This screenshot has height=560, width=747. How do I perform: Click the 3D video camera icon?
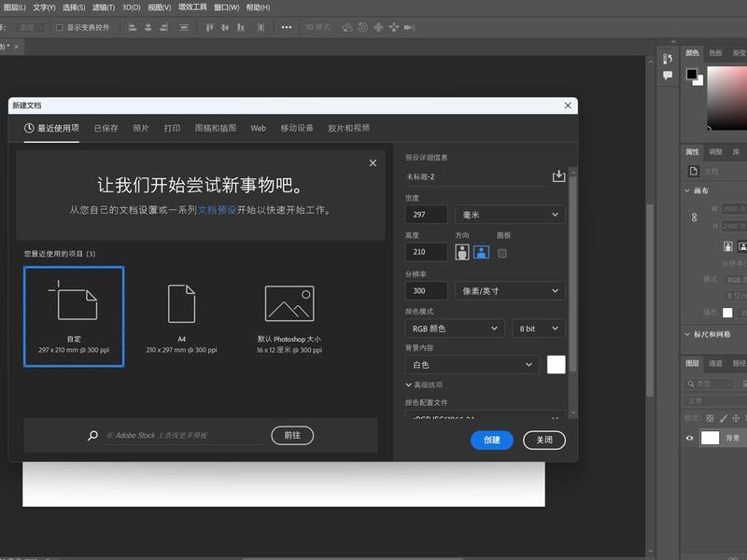(x=409, y=28)
